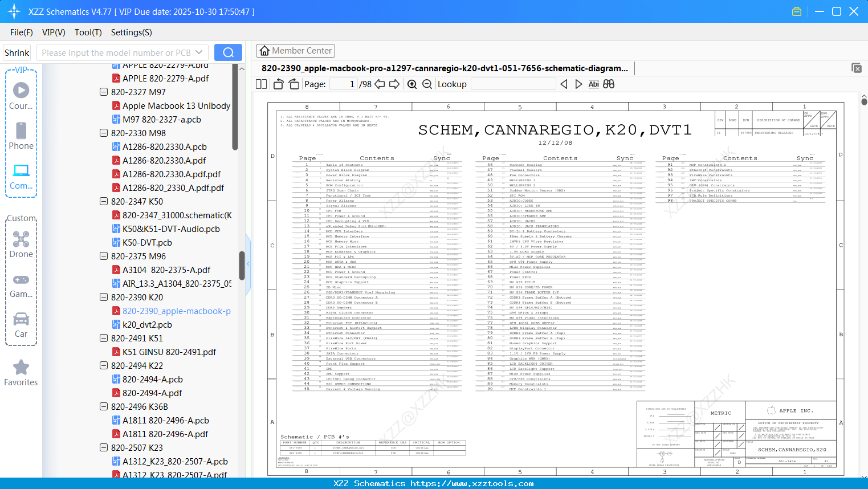Find next lookup result
The width and height of the screenshot is (868, 489).
click(x=578, y=84)
